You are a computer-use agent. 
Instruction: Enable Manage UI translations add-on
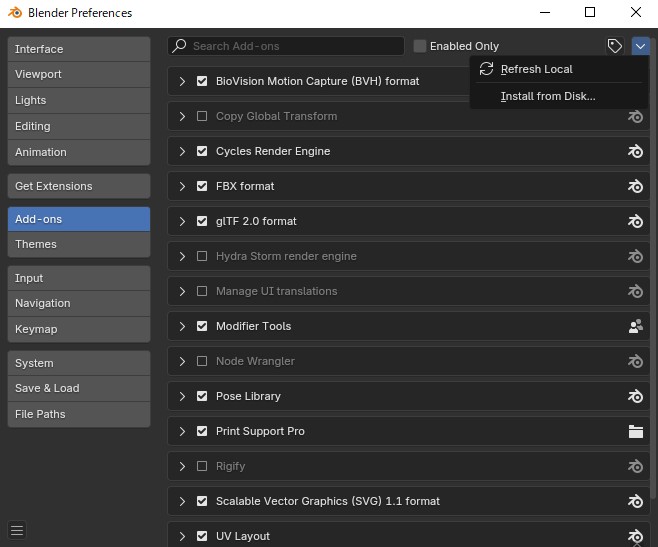(x=202, y=291)
